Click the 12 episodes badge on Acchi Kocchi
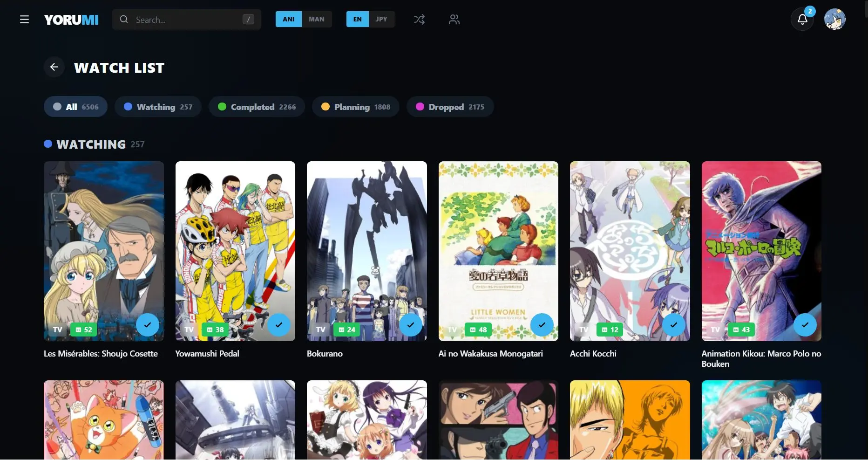This screenshot has width=868, height=460. click(x=610, y=330)
